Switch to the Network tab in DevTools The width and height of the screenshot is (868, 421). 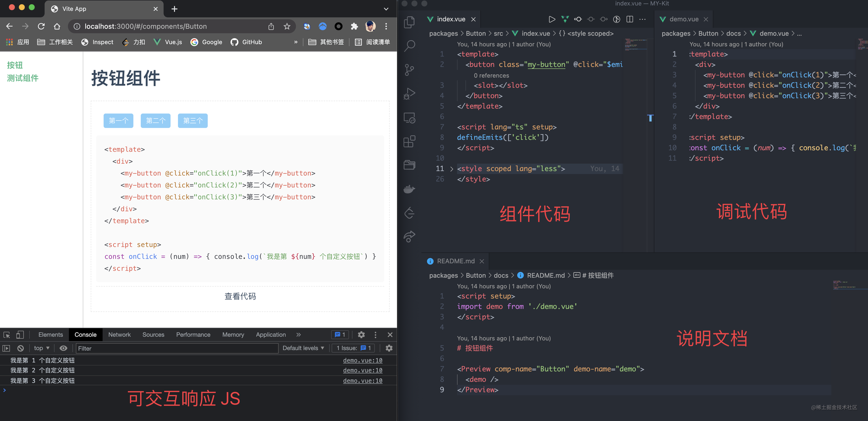(x=119, y=335)
